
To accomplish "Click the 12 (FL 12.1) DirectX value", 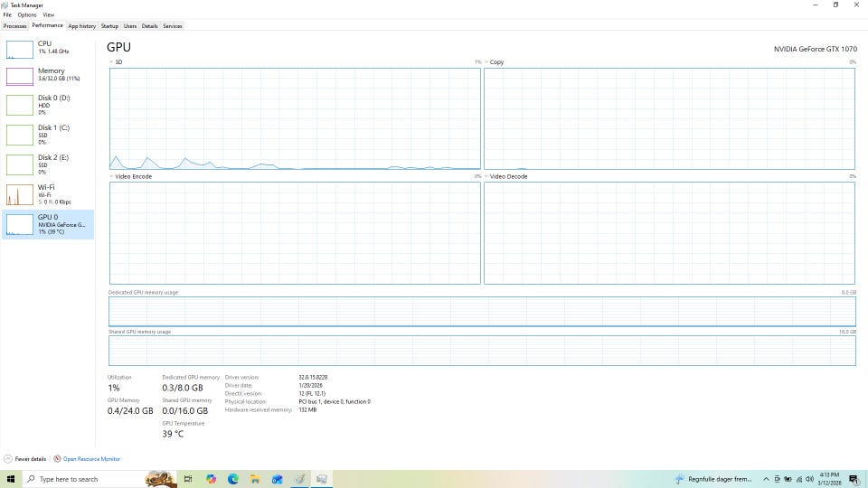I will [312, 393].
